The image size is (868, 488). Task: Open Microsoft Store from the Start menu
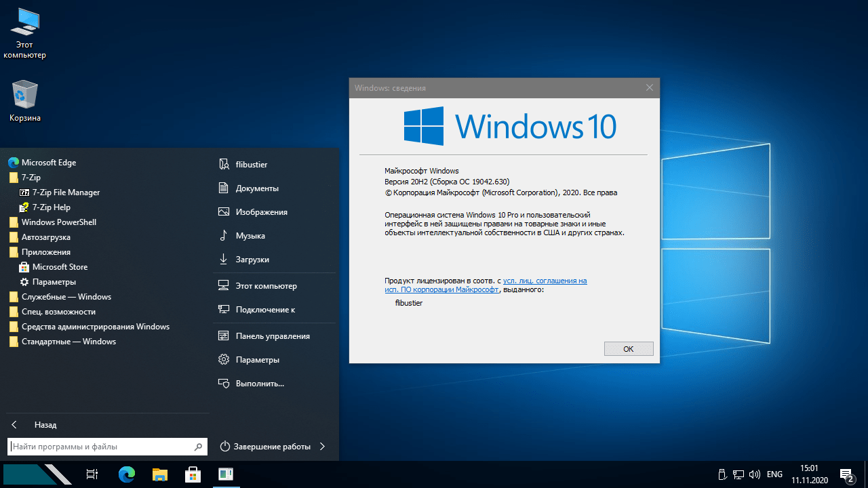pyautogui.click(x=60, y=266)
